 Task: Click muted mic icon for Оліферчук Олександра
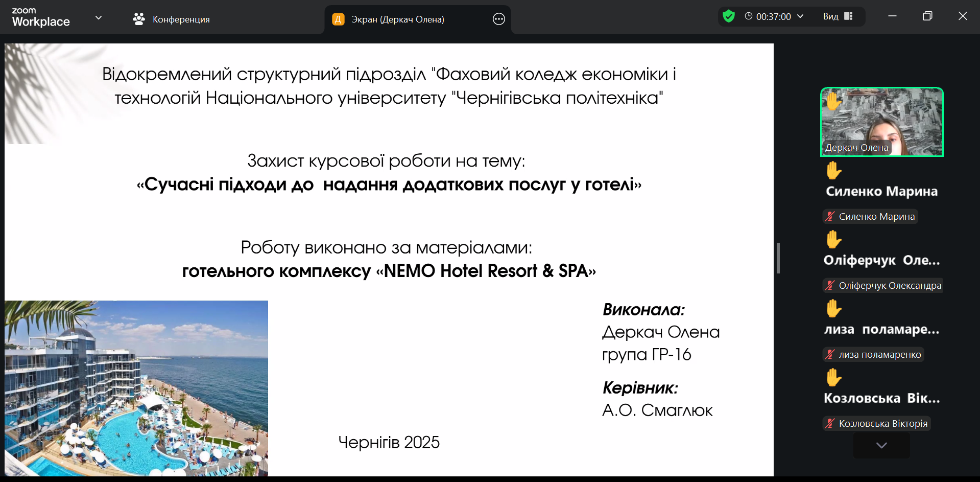830,286
